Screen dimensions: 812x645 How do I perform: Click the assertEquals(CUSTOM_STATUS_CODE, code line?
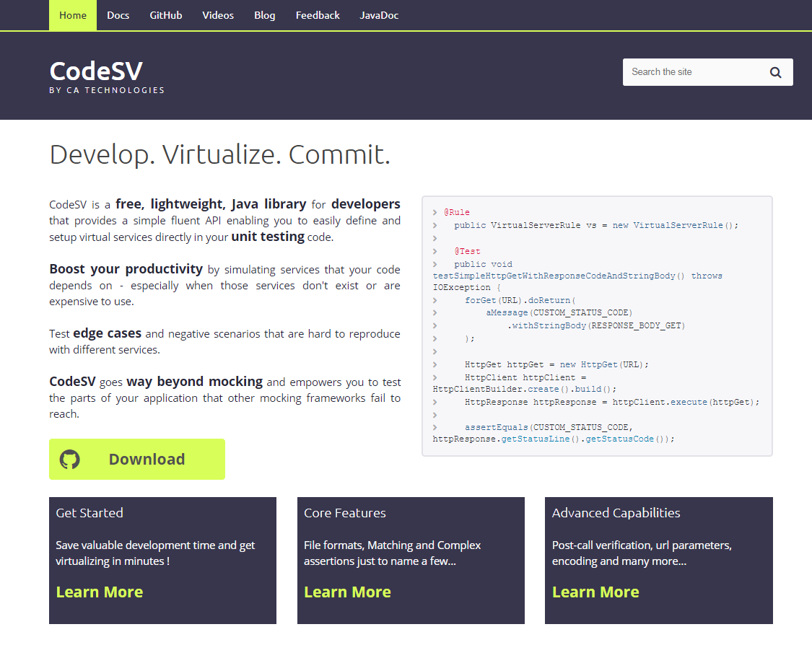click(x=549, y=427)
